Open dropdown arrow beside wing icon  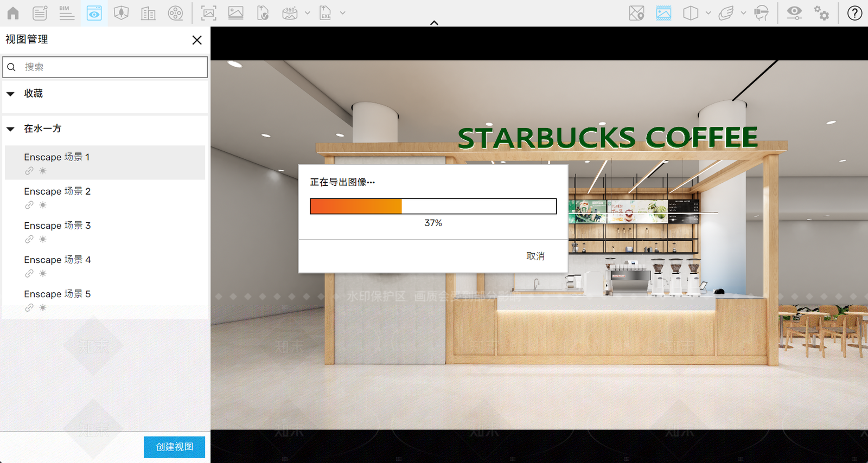(x=743, y=13)
